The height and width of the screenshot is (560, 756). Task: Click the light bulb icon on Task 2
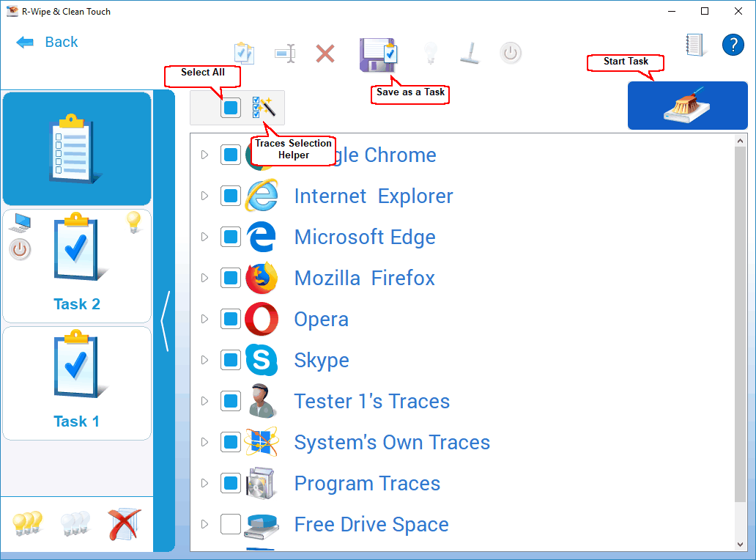coord(133,222)
